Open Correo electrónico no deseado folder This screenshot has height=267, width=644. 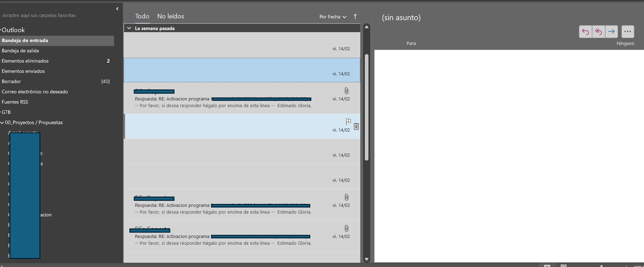(x=57, y=92)
